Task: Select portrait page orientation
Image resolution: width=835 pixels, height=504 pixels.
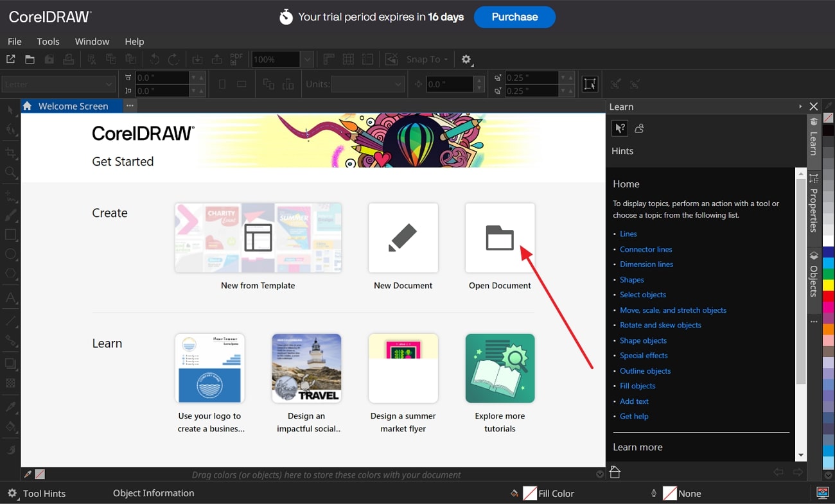Action: [x=222, y=84]
